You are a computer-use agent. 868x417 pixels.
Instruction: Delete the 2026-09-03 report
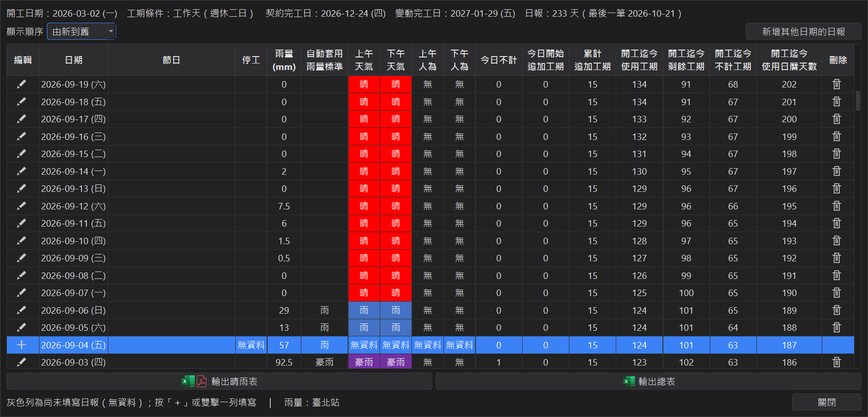tap(837, 362)
